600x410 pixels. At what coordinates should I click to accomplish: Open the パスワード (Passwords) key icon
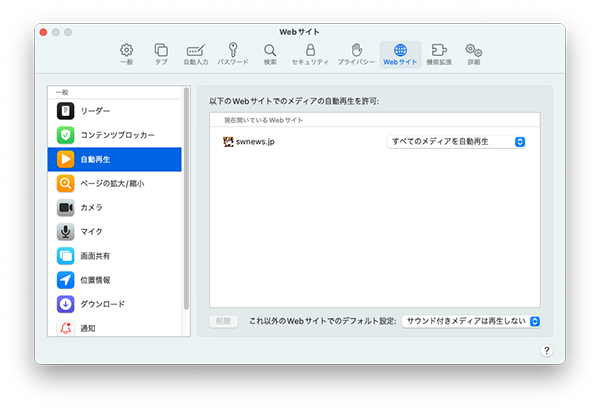[232, 53]
